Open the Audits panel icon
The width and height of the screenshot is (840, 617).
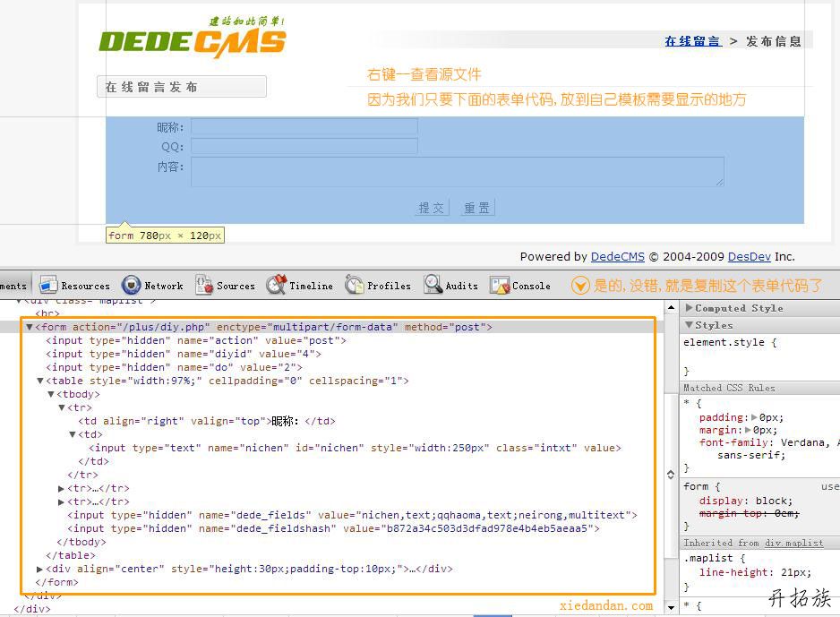coord(433,285)
